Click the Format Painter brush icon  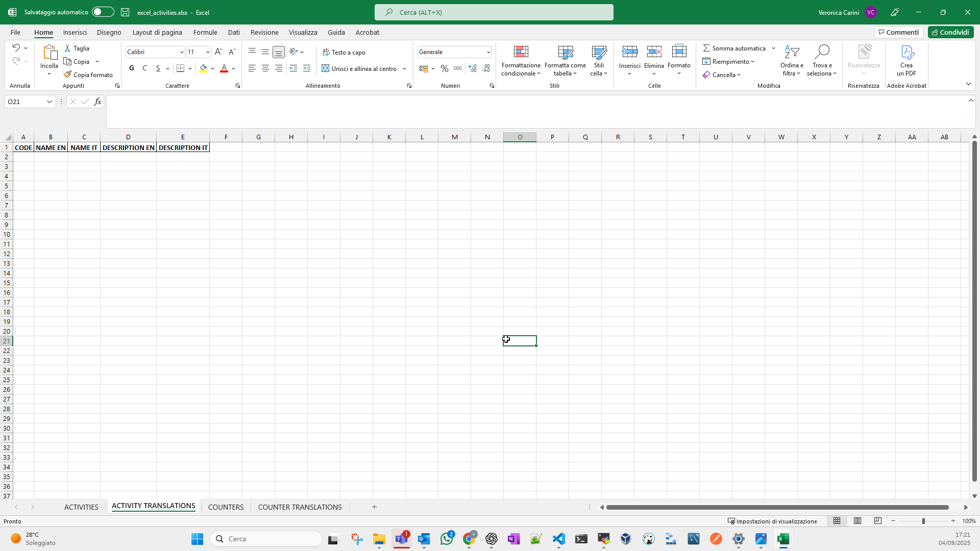click(x=67, y=74)
